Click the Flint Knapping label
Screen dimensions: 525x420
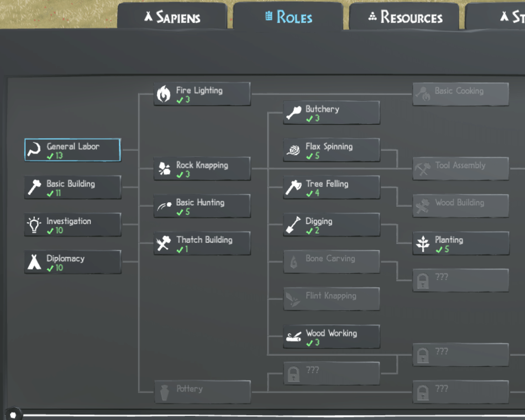point(331,296)
